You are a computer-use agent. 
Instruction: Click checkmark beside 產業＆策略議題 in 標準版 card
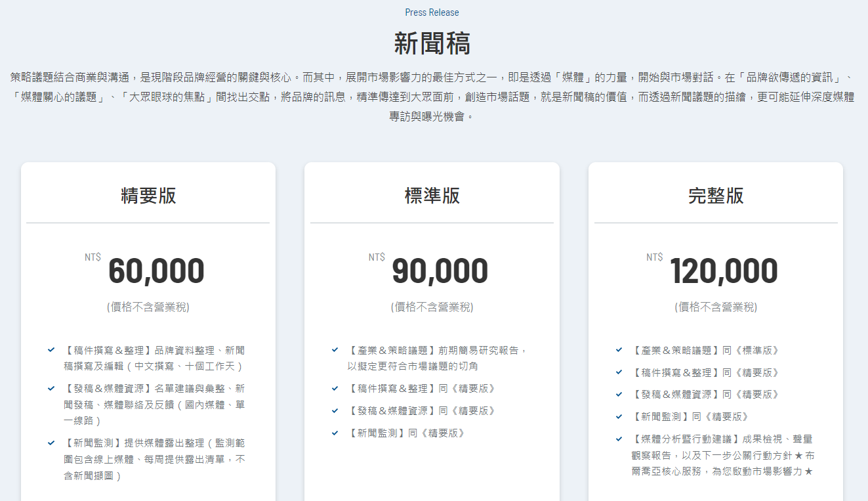[335, 350]
